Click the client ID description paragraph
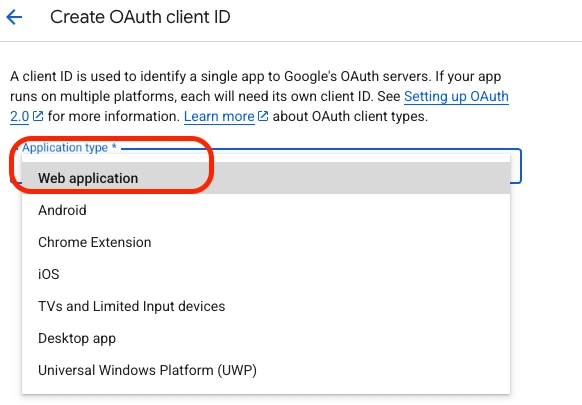 [259, 97]
